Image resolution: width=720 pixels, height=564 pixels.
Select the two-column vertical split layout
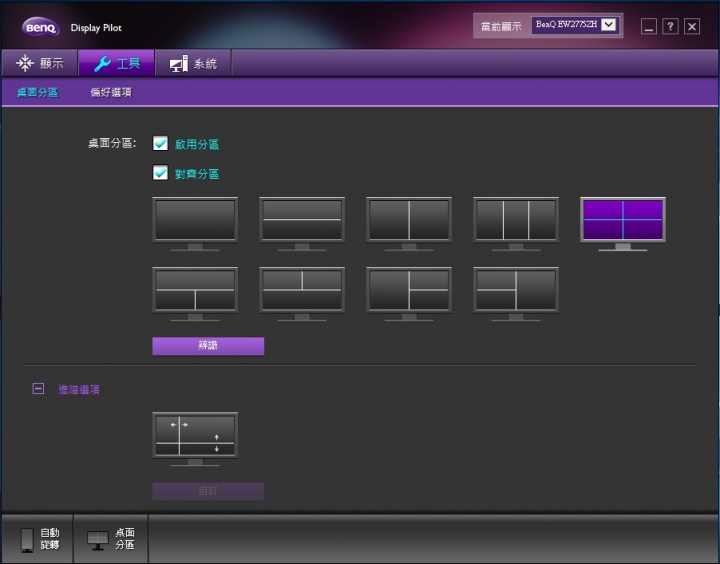(x=409, y=224)
